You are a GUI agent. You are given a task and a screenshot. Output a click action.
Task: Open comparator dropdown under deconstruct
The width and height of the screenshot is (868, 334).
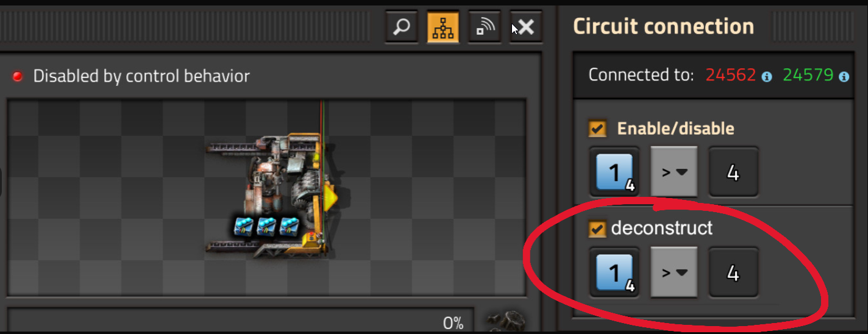[674, 272]
